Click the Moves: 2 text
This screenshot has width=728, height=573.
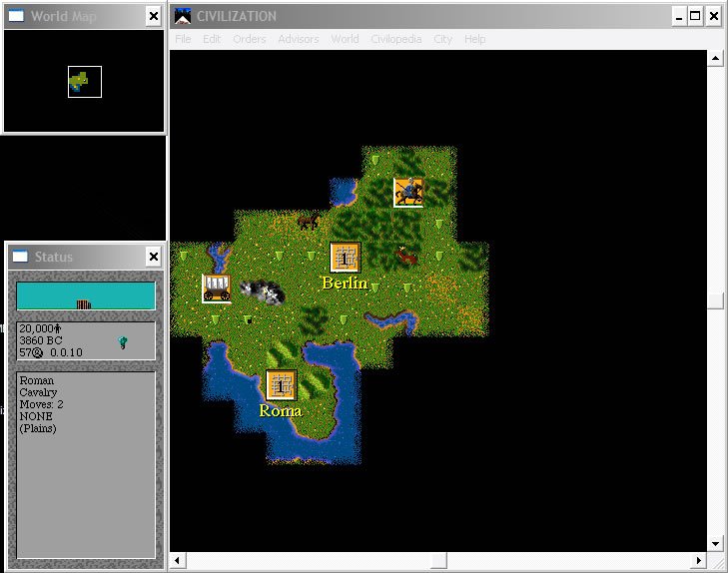click(x=41, y=404)
